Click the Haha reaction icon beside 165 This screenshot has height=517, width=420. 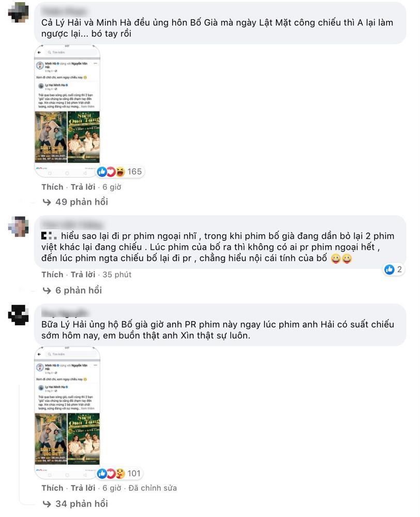pyautogui.click(x=120, y=172)
